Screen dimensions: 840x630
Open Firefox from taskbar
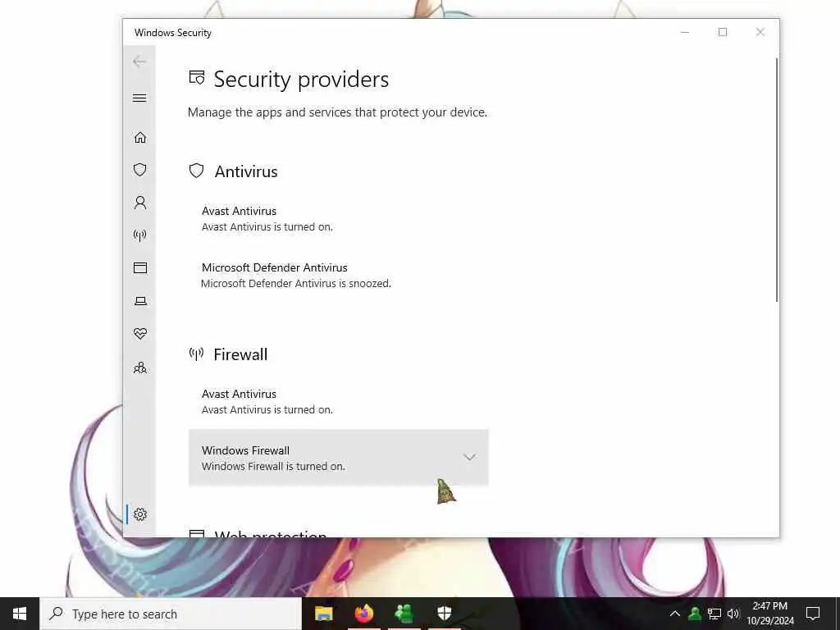(363, 614)
